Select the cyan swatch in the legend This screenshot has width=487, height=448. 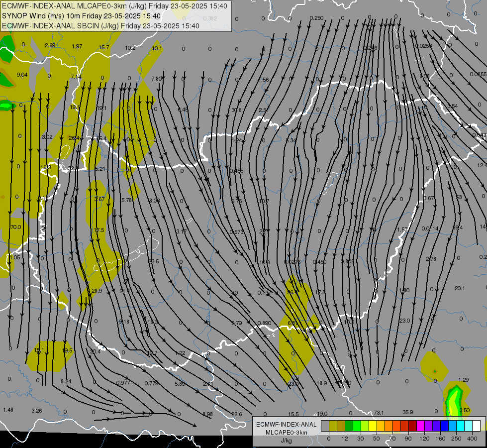coord(460,426)
